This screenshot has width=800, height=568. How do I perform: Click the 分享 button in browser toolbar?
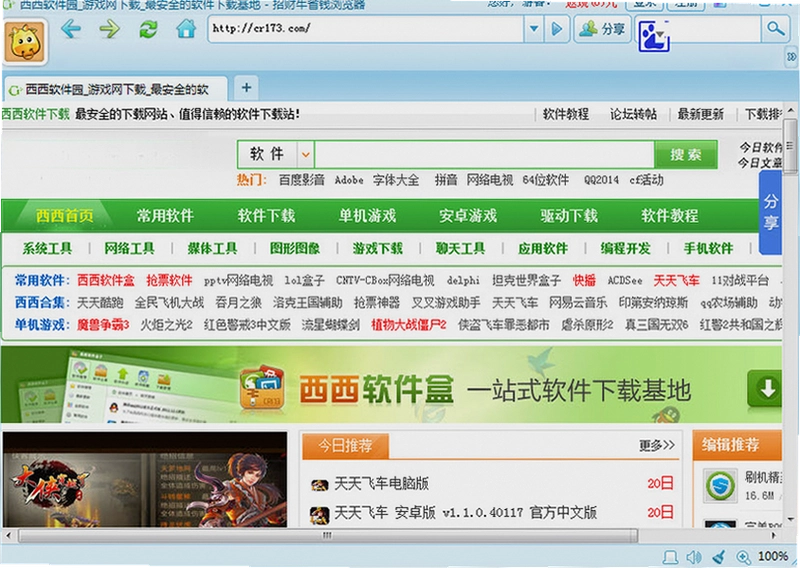pyautogui.click(x=603, y=29)
